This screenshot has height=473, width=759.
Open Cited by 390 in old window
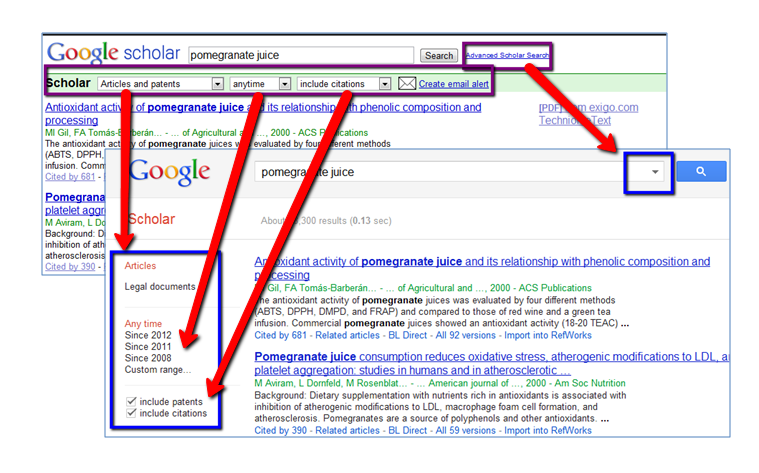(x=70, y=267)
